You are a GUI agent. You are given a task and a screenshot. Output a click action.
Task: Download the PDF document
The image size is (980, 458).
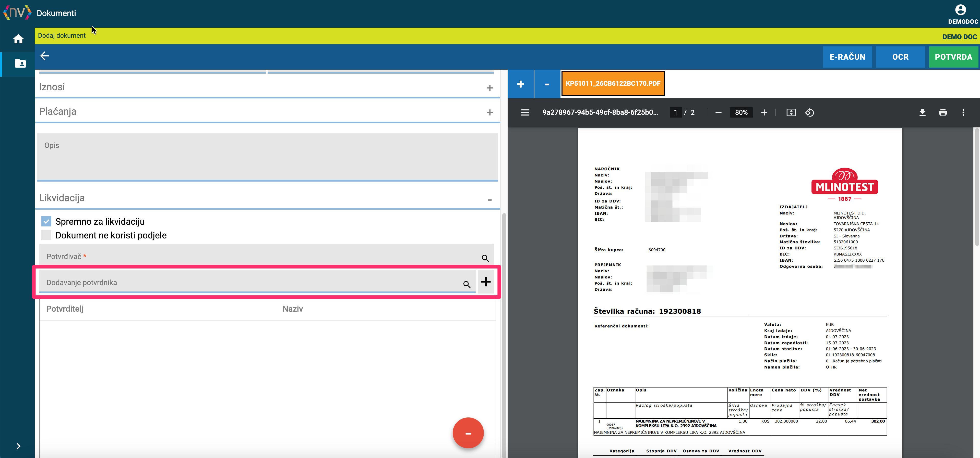(922, 112)
